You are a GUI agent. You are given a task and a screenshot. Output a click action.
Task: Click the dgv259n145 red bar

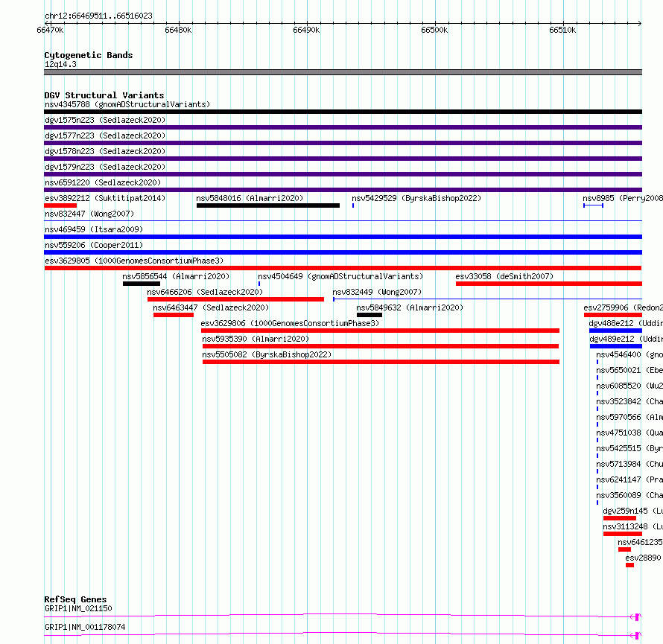point(620,518)
